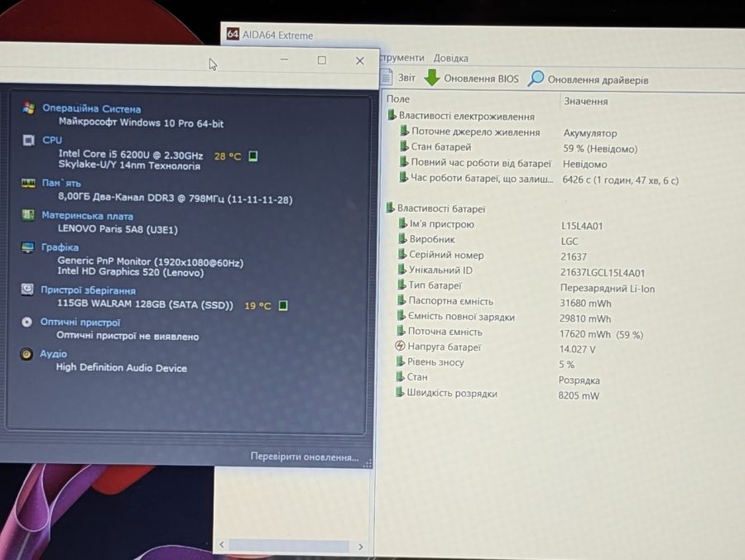The image size is (745, 560).
Task: Click the Оновлення драйверів label
Action: coord(598,79)
